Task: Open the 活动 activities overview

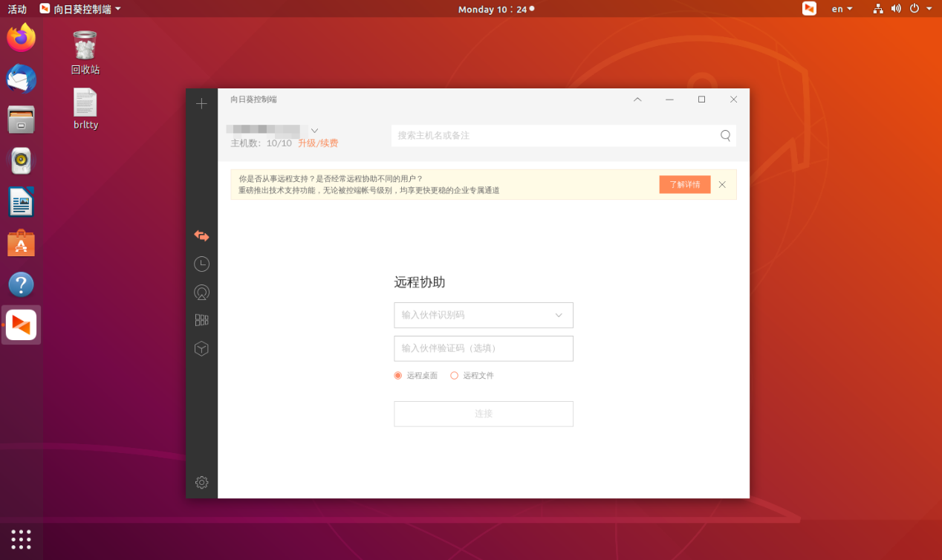Action: click(17, 9)
